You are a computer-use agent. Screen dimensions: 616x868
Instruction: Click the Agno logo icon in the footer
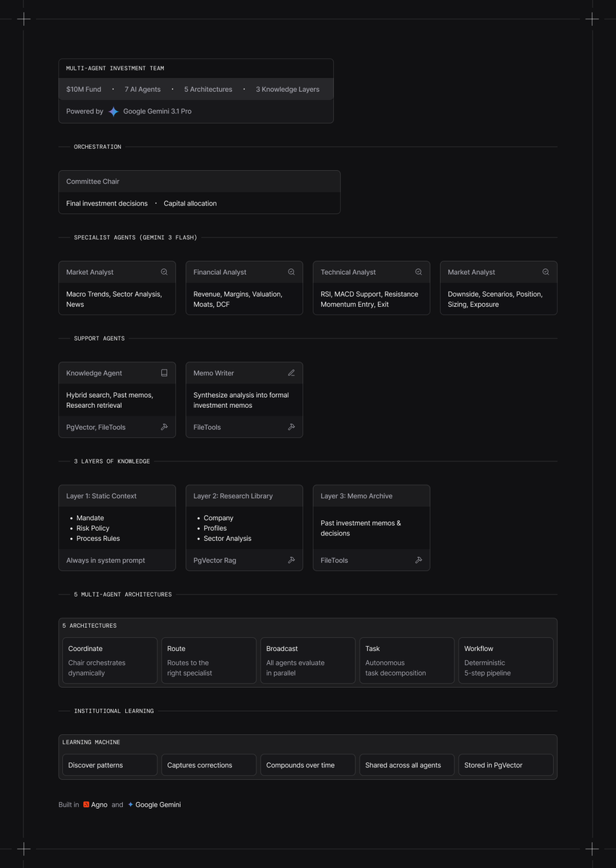coord(86,804)
